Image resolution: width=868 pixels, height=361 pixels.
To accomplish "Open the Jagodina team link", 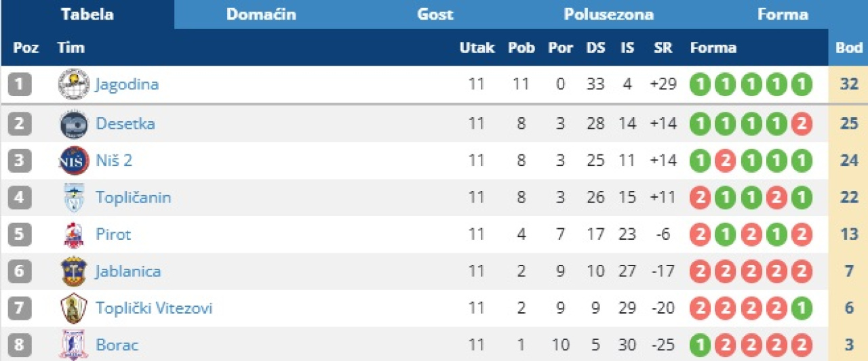I will (127, 85).
